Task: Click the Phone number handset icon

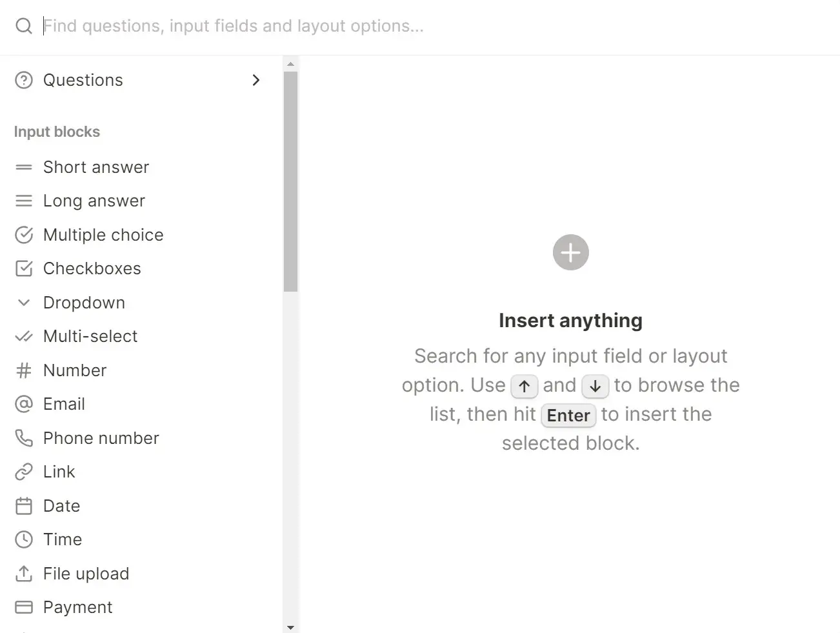Action: 24,438
